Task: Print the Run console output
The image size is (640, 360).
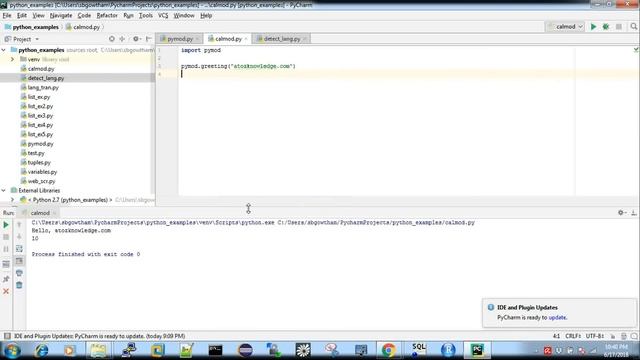Action: point(19,273)
